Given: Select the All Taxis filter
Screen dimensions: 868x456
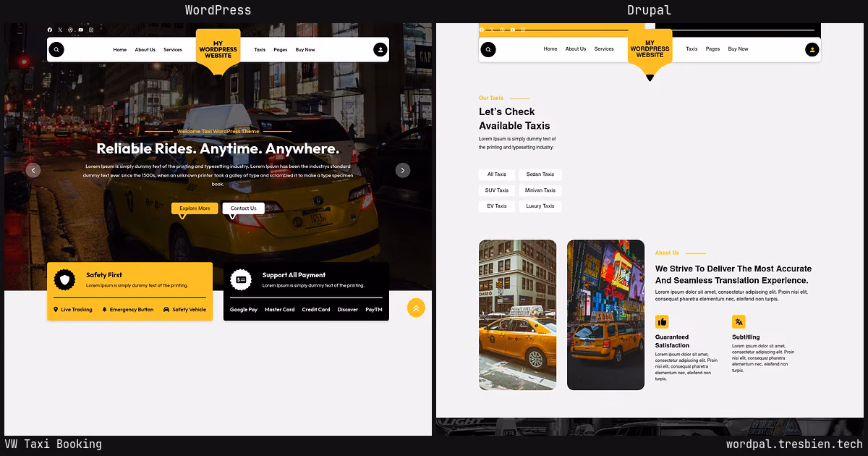Looking at the screenshot, I should click(497, 174).
